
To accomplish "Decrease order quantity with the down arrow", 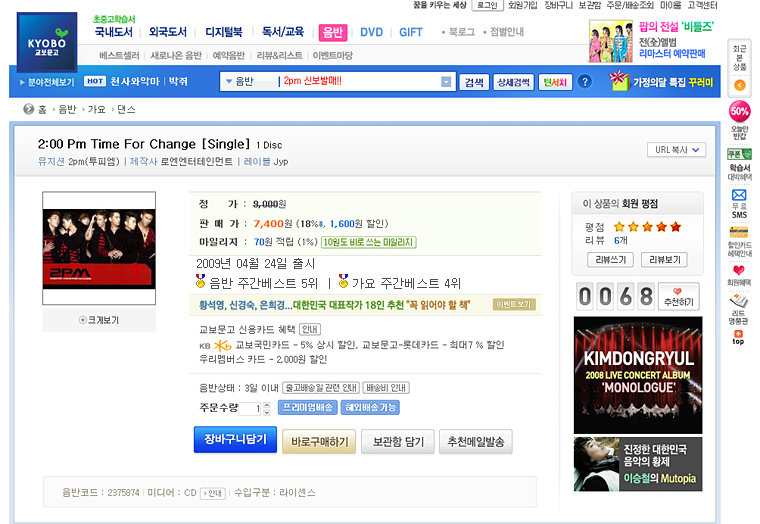I will (267, 413).
